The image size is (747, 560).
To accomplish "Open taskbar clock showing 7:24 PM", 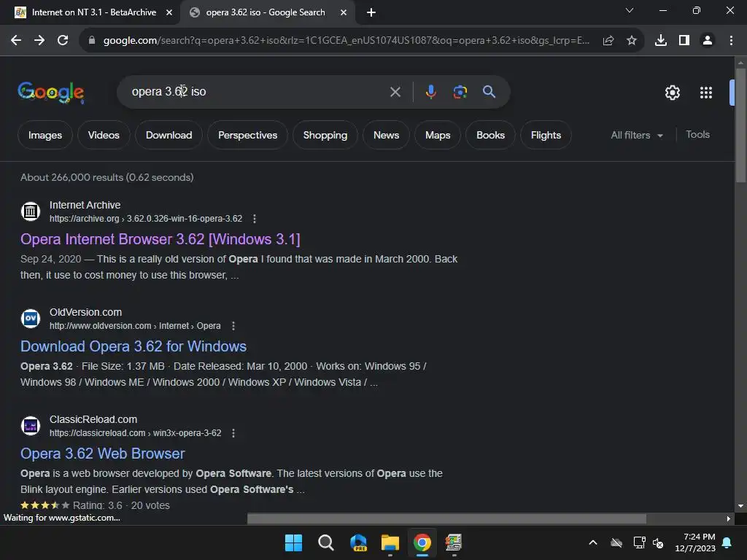I will [x=695, y=542].
